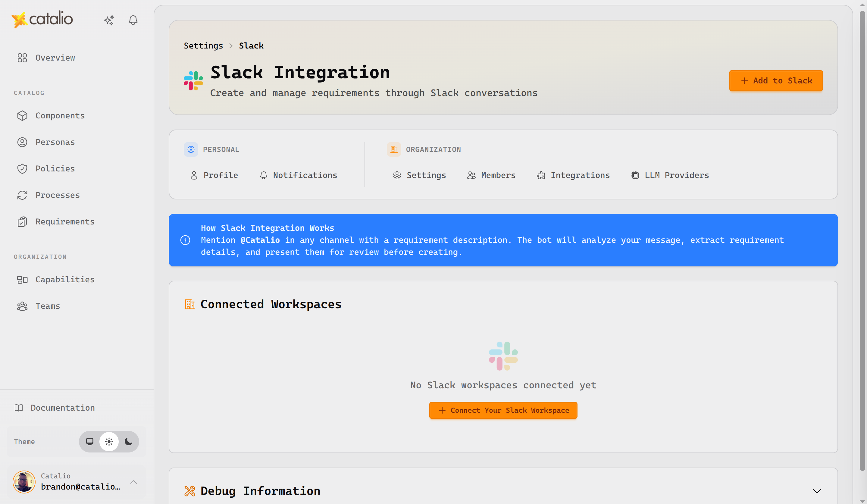Click the Components cube icon
Screen dimensions: 867x504
point(22,116)
